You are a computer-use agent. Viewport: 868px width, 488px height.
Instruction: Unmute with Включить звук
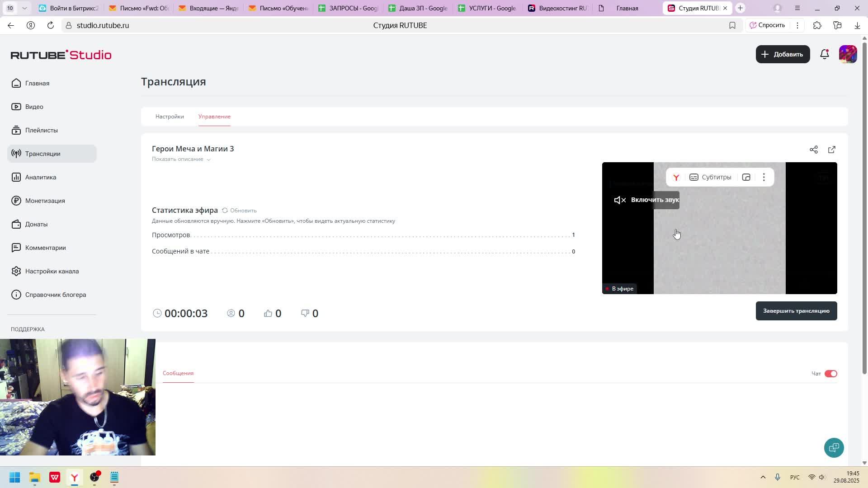tap(646, 200)
